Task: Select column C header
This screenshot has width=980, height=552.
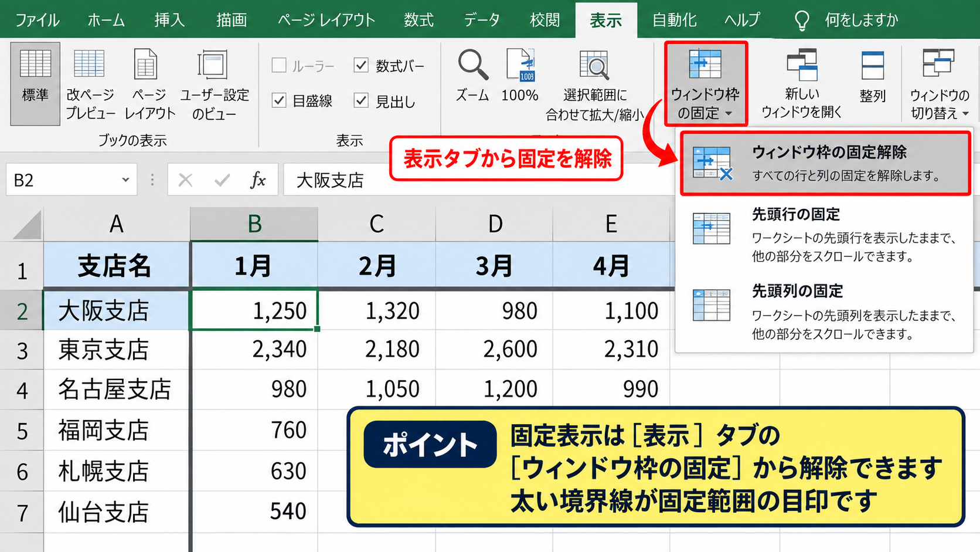Action: tap(377, 223)
